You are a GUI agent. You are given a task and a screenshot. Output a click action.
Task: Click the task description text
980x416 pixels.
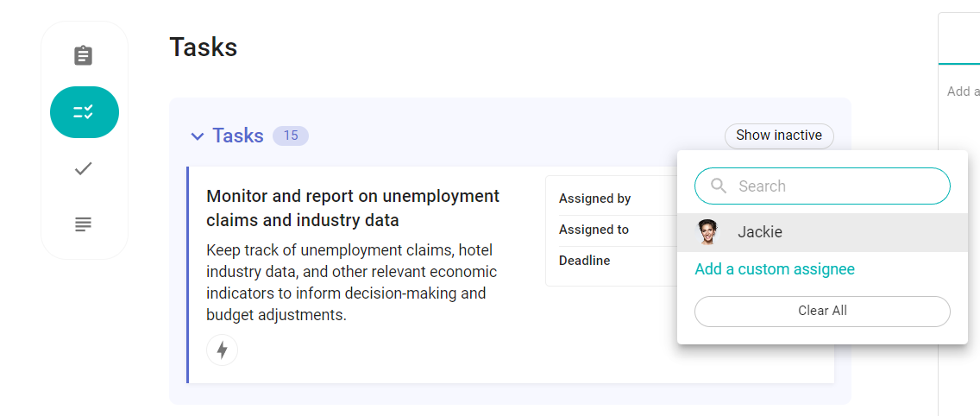[x=352, y=283]
